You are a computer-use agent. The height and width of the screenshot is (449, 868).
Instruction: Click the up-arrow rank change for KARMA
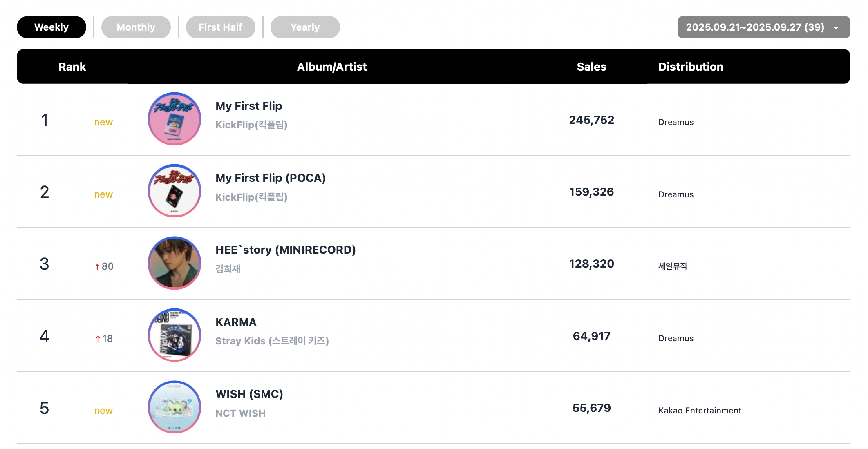point(98,339)
